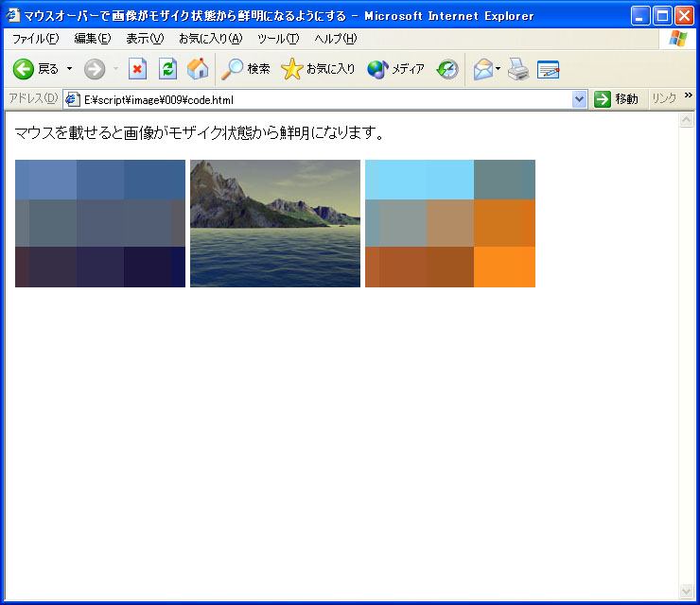Open the ツール(T) menu
The width and height of the screenshot is (700, 605).
tap(278, 39)
